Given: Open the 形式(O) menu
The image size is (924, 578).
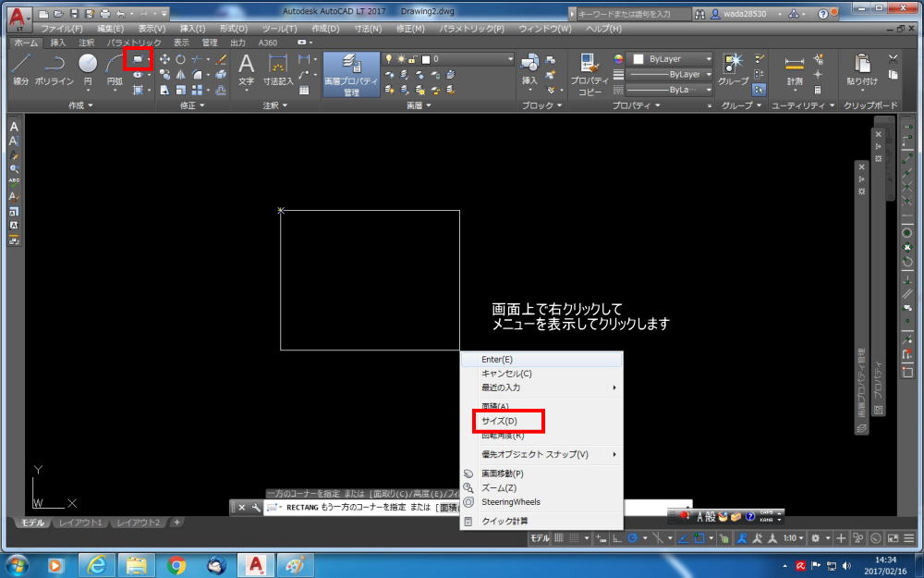Looking at the screenshot, I should point(234,29).
